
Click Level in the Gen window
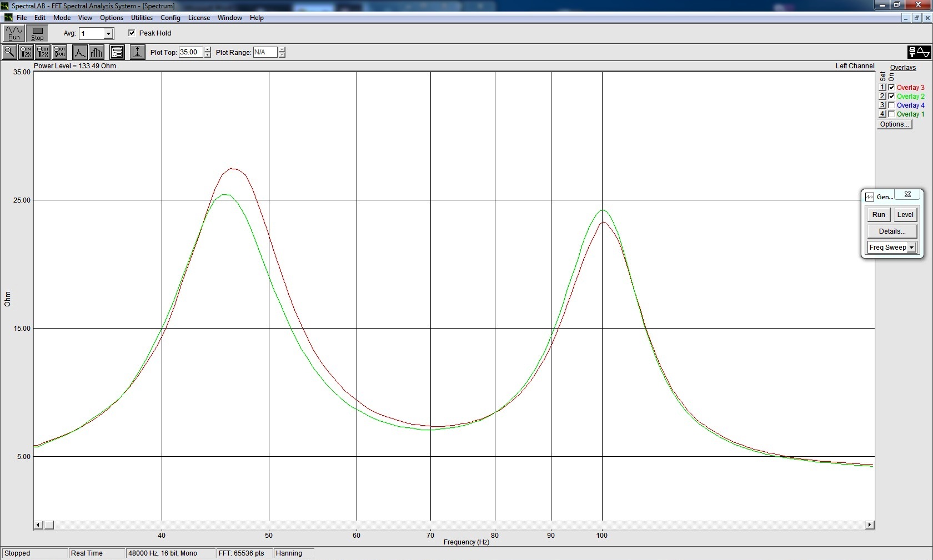pyautogui.click(x=905, y=215)
